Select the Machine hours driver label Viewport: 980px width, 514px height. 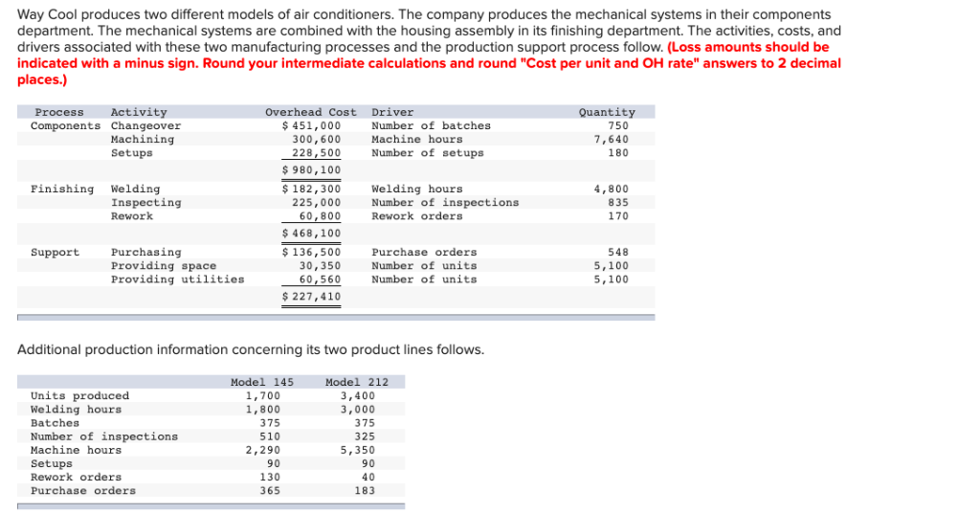[x=417, y=140]
